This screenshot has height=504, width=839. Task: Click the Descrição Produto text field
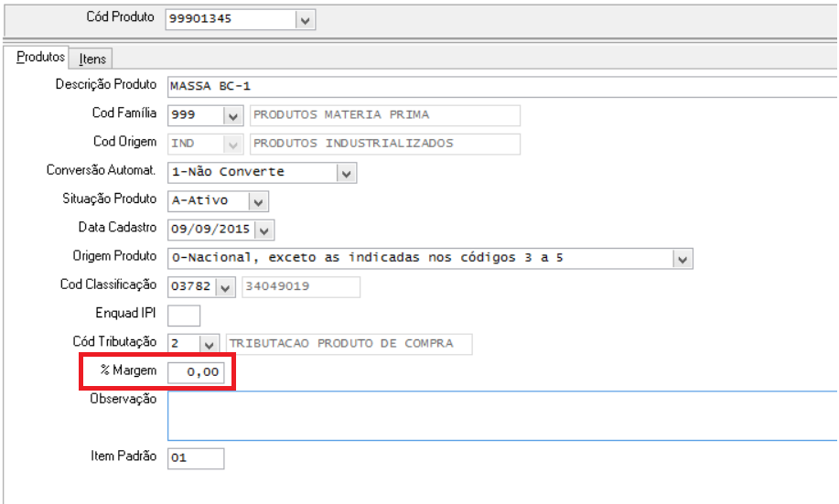click(x=501, y=86)
